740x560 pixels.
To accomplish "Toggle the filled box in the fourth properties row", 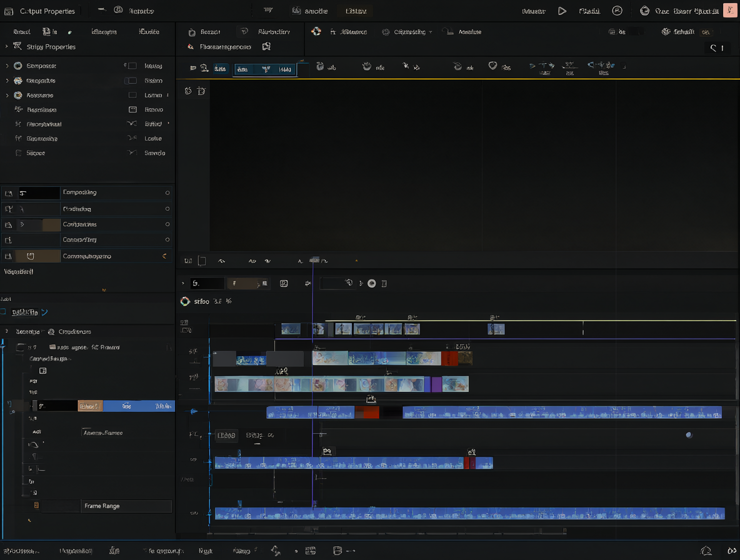I will (x=132, y=109).
